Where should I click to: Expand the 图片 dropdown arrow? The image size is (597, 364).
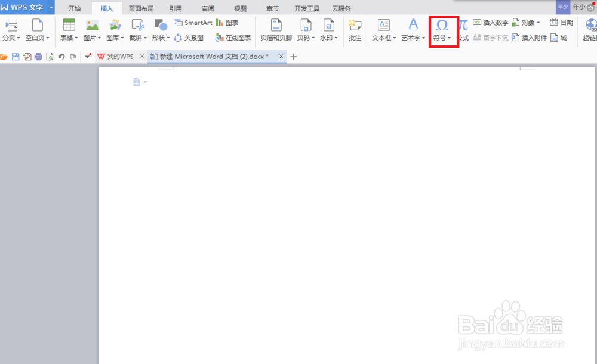(99, 38)
